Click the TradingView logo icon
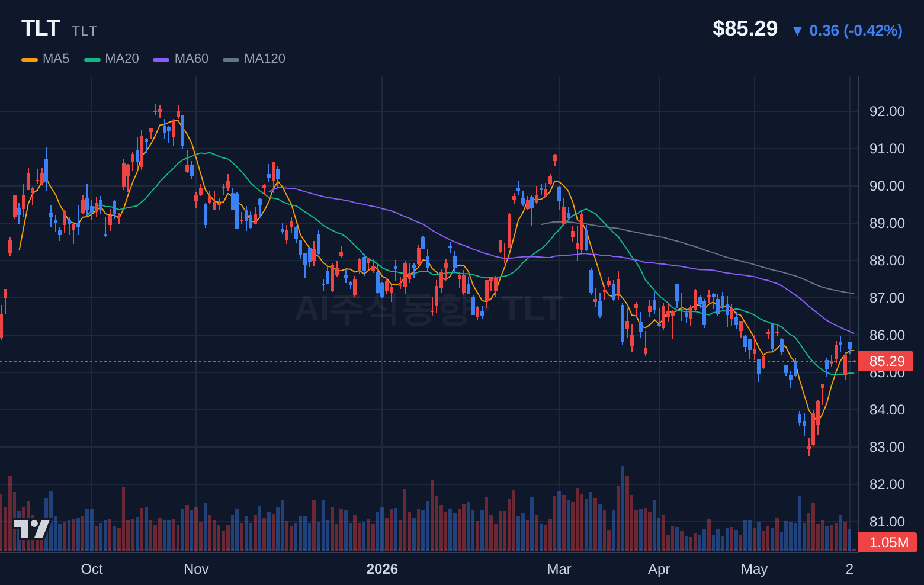924x585 pixels. click(x=31, y=529)
